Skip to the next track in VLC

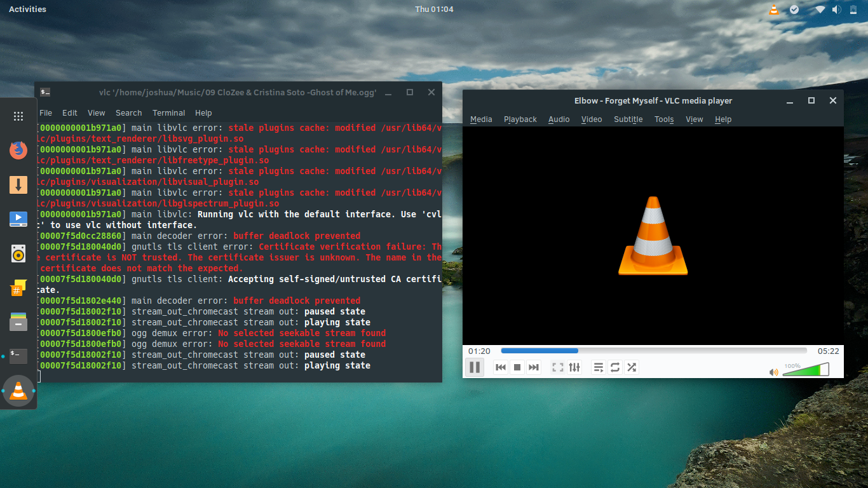(534, 367)
